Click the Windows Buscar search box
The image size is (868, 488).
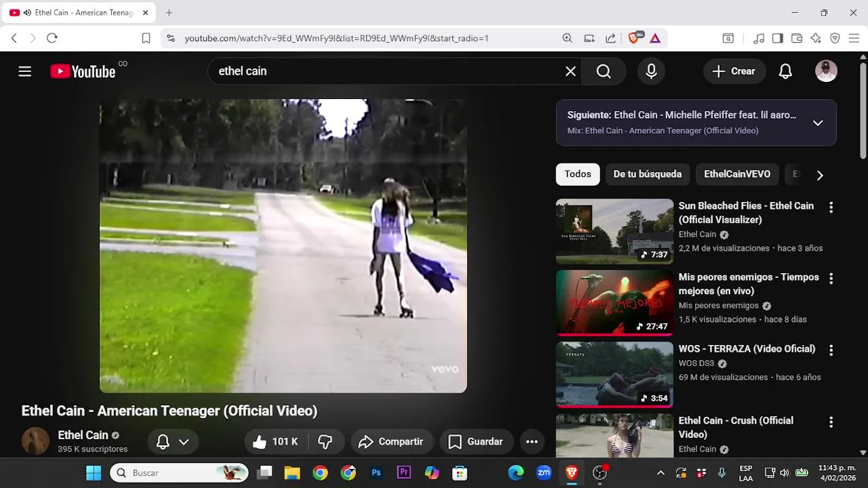(179, 473)
